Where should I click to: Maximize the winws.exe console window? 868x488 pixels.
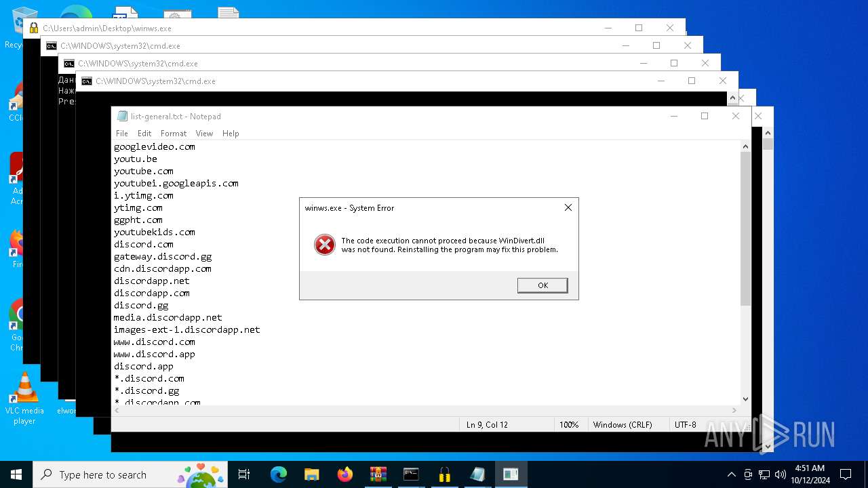tap(639, 28)
